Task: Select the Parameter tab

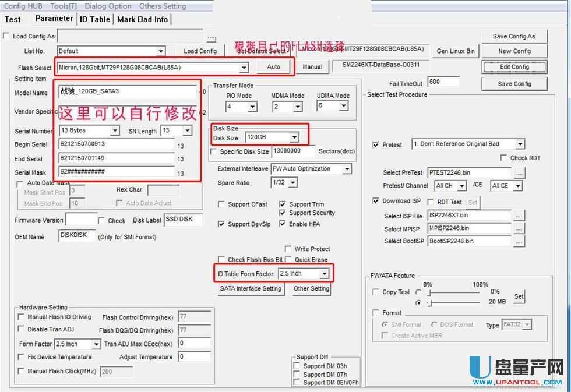Action: [54, 18]
